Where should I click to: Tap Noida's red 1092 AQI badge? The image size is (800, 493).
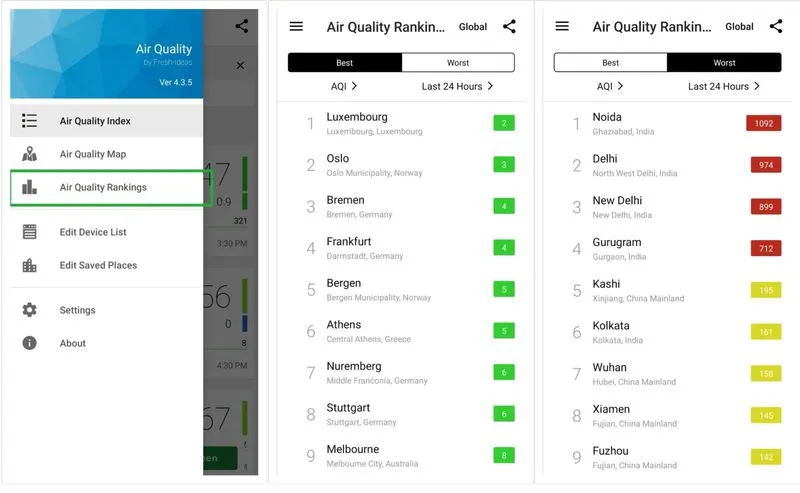tap(763, 124)
